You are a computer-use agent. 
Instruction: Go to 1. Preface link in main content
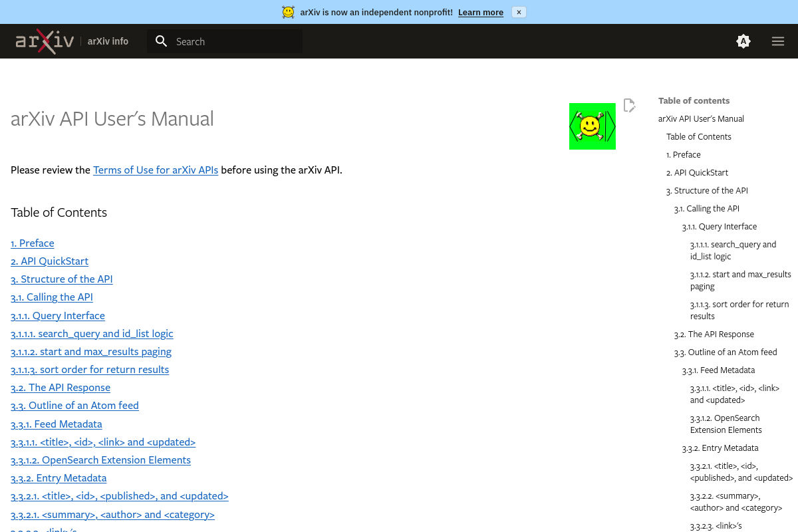pyautogui.click(x=33, y=243)
